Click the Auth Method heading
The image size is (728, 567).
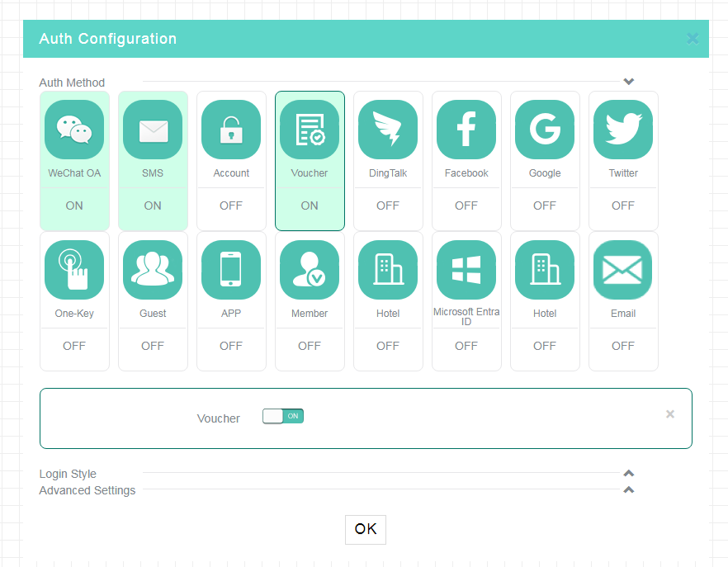[x=72, y=83]
